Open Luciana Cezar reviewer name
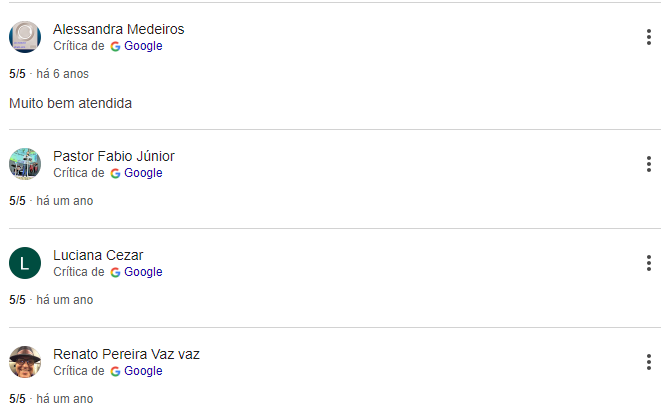Screen dimensions: 664x417 (x=98, y=255)
